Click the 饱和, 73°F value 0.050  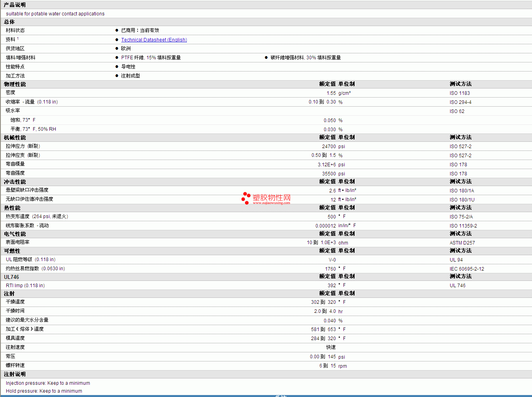330,120
